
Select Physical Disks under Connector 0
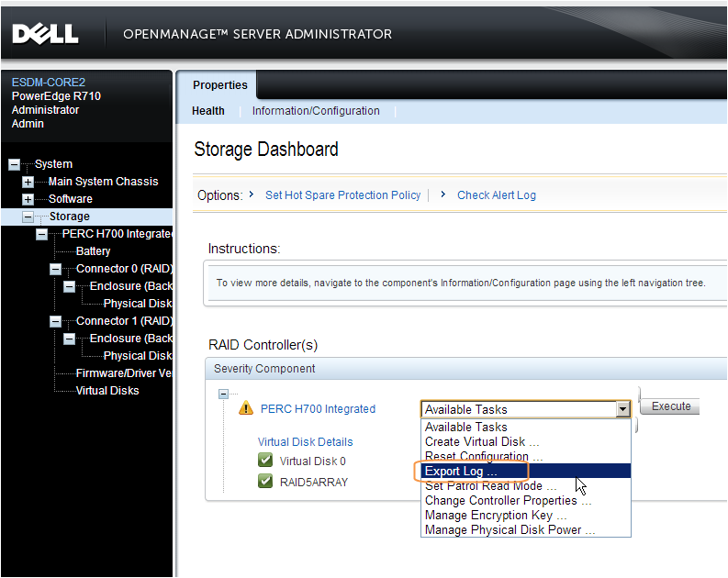click(x=138, y=304)
